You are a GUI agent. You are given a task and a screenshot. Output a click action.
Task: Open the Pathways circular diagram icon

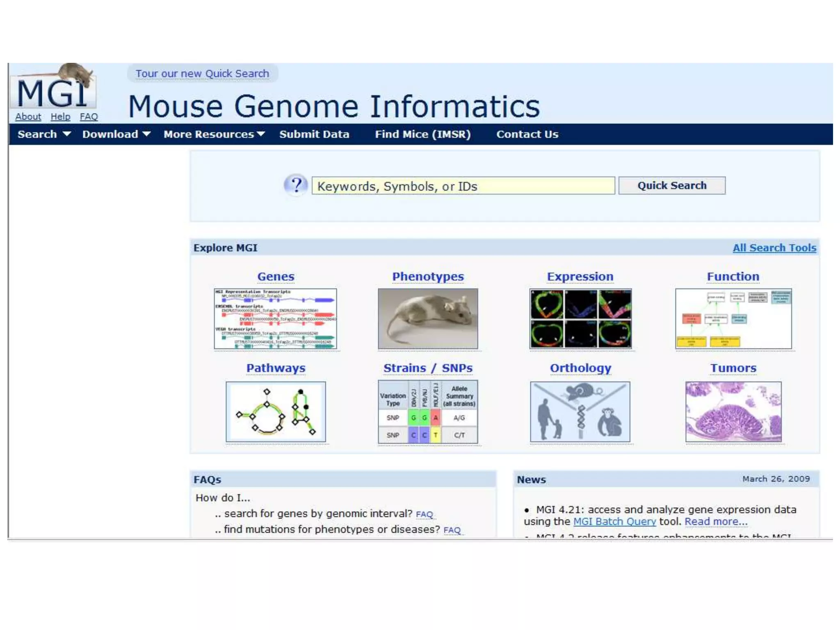tap(276, 411)
